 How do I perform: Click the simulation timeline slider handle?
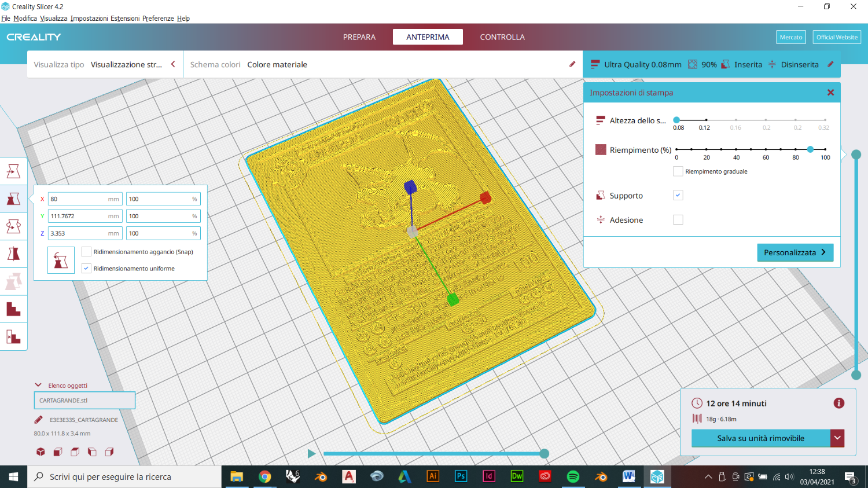544,454
